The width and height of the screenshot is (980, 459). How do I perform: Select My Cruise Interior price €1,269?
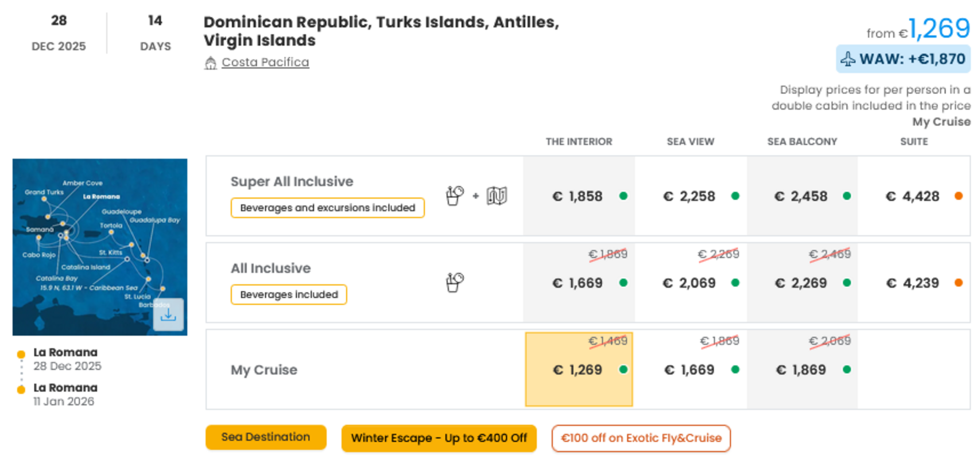pos(579,369)
